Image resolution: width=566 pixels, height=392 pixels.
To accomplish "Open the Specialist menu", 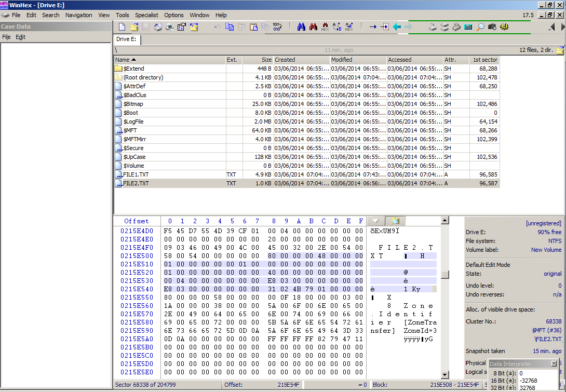I will click(x=145, y=15).
